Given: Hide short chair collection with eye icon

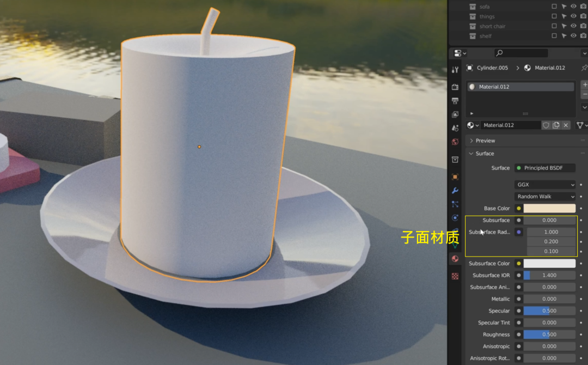Looking at the screenshot, I should click(573, 26).
